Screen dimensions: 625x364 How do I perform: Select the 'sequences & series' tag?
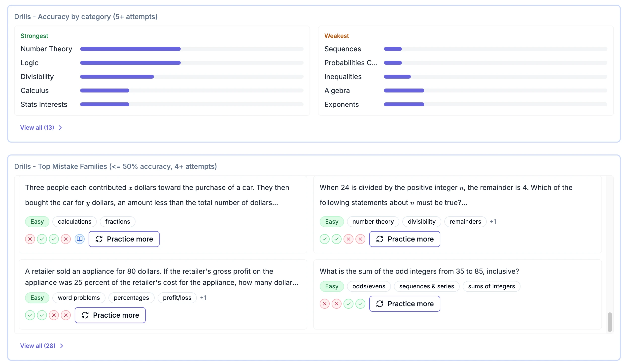pos(426,286)
